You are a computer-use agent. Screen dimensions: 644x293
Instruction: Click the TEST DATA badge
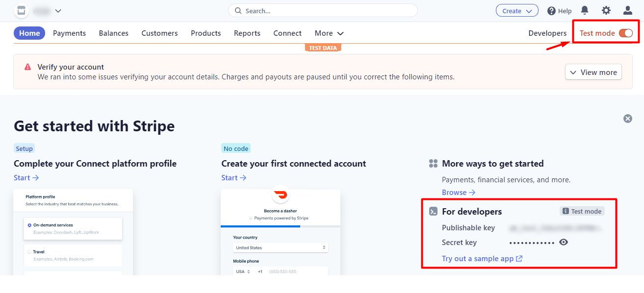pyautogui.click(x=323, y=48)
